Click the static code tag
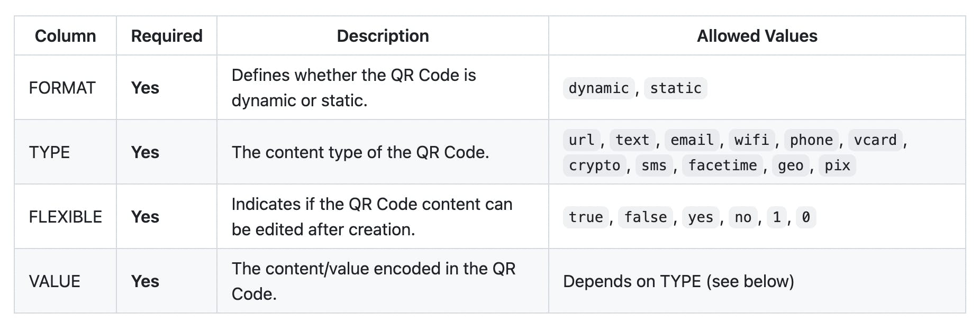 676,88
